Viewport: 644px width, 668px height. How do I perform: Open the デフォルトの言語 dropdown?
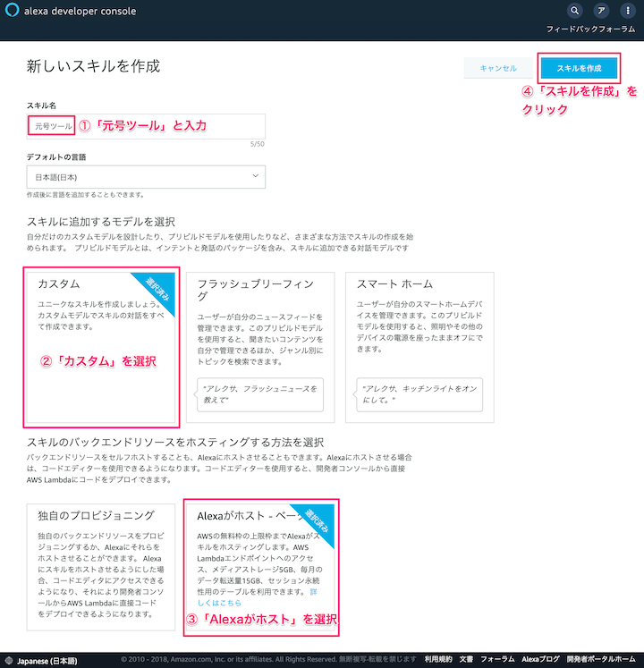click(146, 177)
